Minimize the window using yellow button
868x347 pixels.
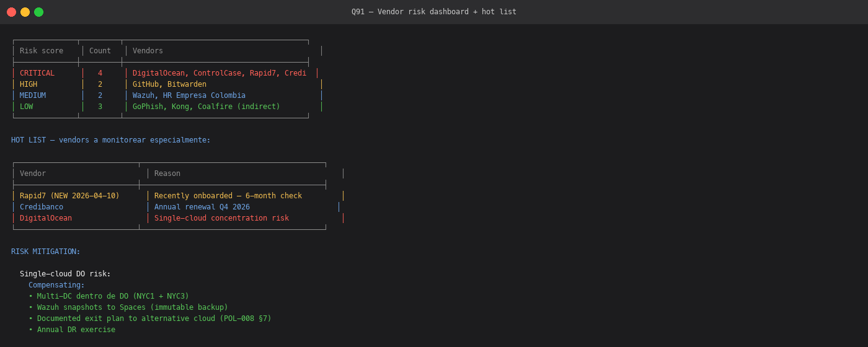pos(25,12)
